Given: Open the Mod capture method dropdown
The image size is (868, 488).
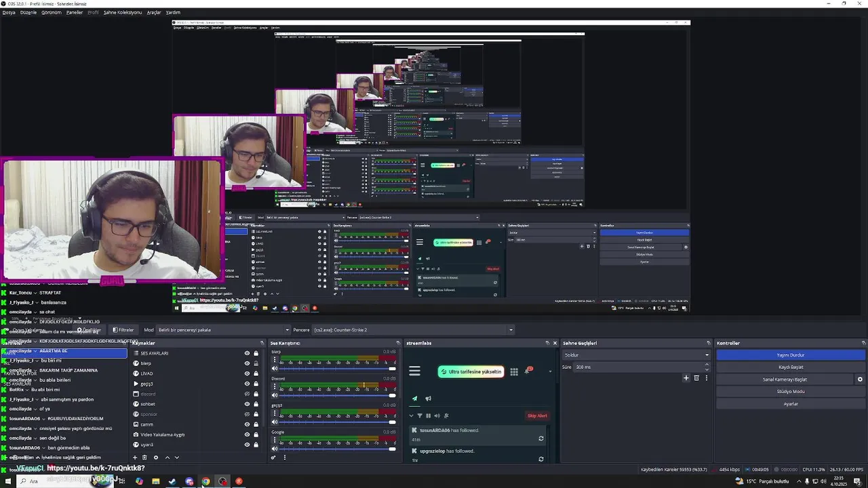Looking at the screenshot, I should click(223, 330).
